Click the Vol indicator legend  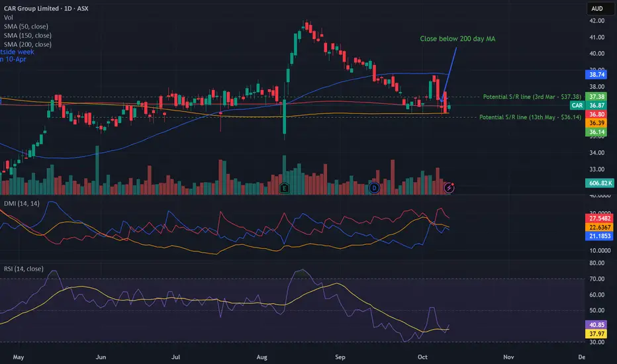[x=8, y=17]
